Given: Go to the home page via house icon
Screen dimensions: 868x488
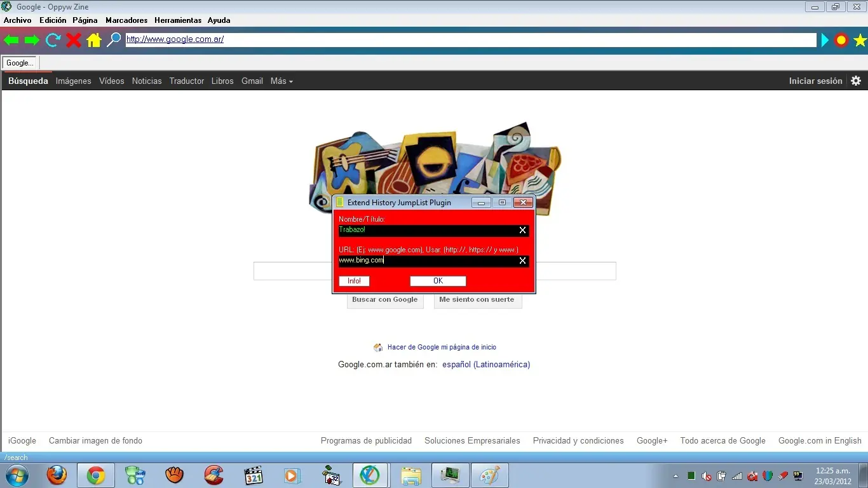Looking at the screenshot, I should (94, 41).
